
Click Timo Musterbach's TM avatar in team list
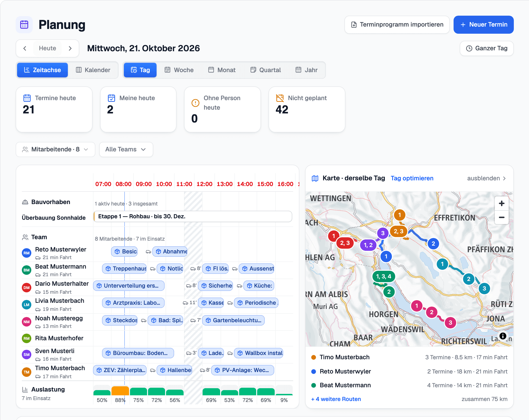coord(27,372)
